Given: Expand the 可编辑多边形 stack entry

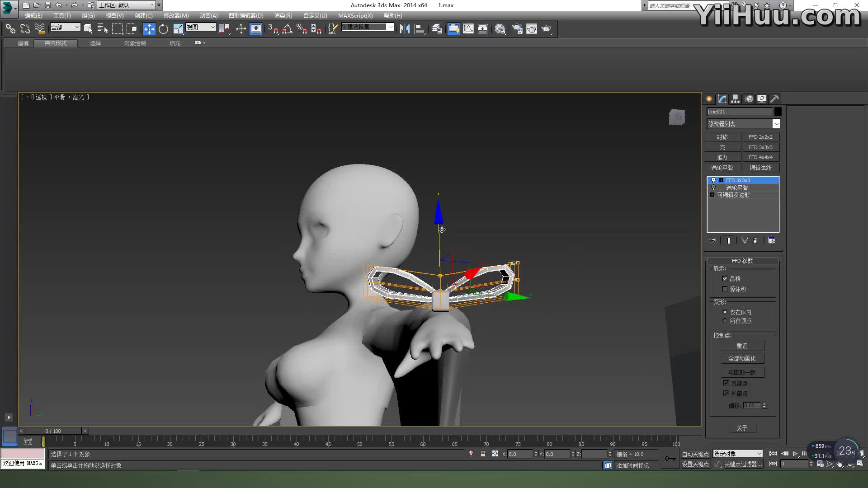Looking at the screenshot, I should point(712,195).
